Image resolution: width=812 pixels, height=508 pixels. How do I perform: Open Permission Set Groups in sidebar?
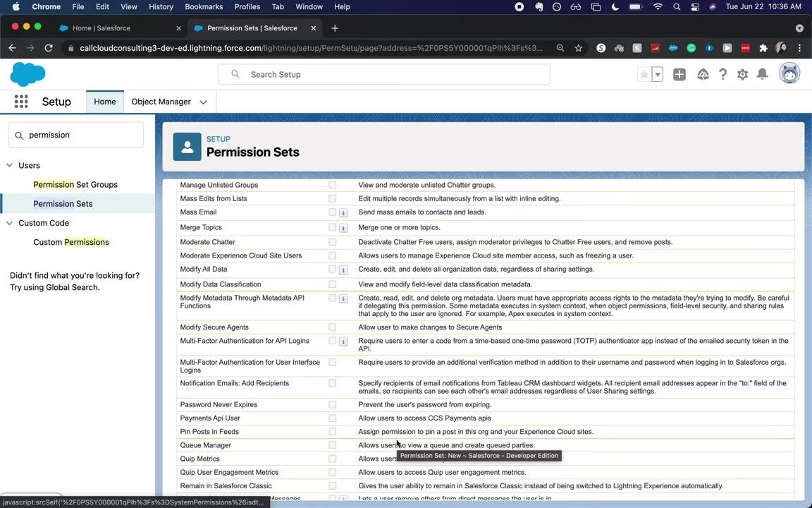pyautogui.click(x=75, y=185)
